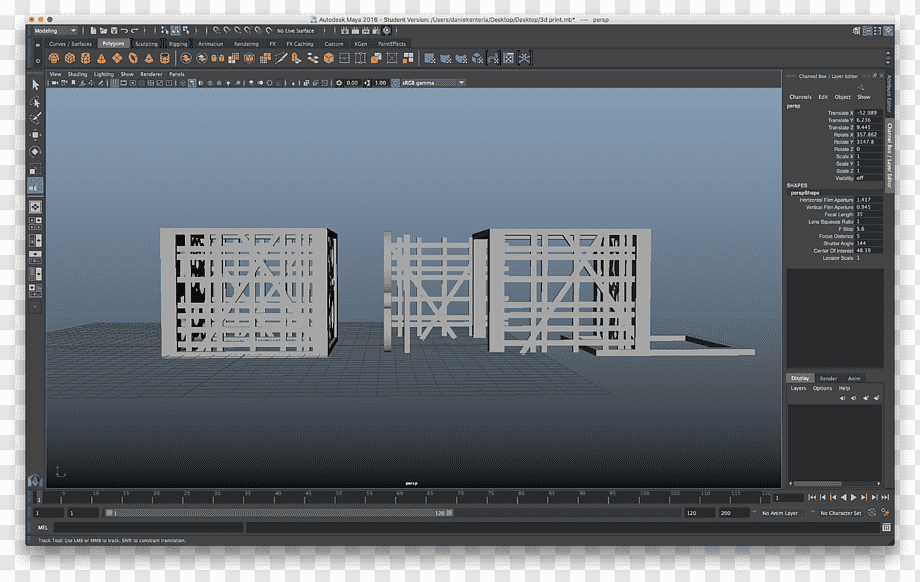Select the arrow Select tool in toolbox
This screenshot has width=920, height=582.
[x=35, y=85]
